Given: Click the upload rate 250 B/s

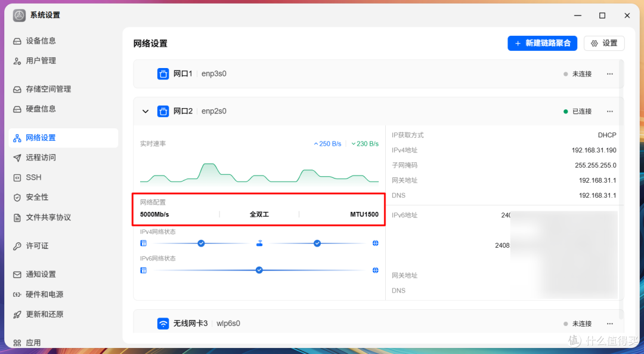Looking at the screenshot, I should pos(328,144).
